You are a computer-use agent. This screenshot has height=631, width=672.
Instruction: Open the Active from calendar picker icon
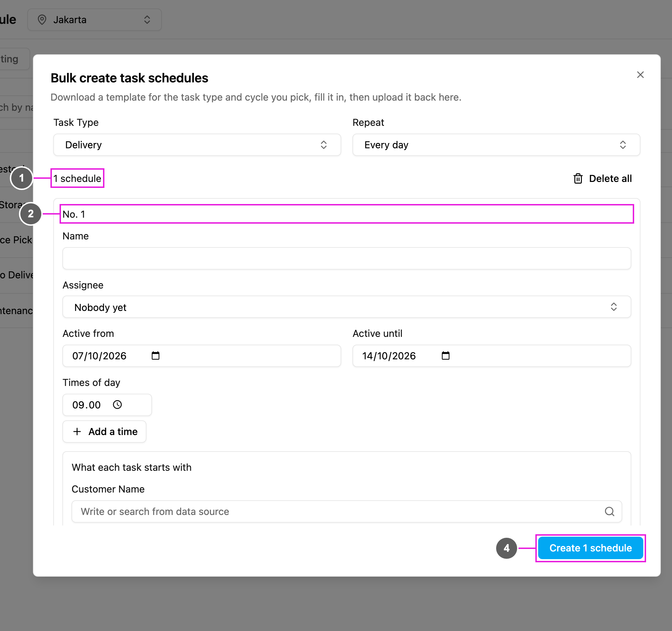[156, 356]
